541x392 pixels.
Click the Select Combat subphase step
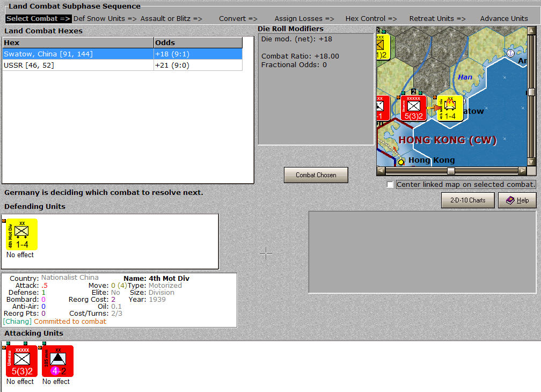pos(38,19)
